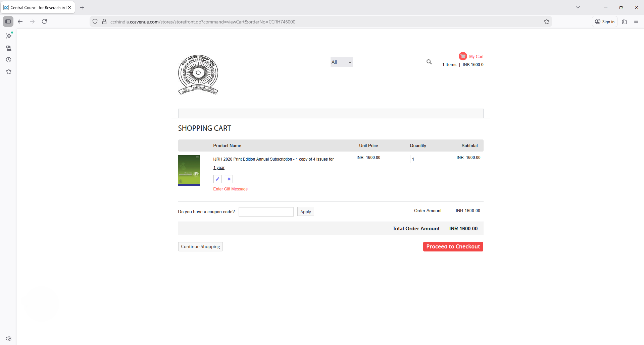Image resolution: width=644 pixels, height=345 pixels.
Task: Open a new browser tab
Action: point(82,7)
